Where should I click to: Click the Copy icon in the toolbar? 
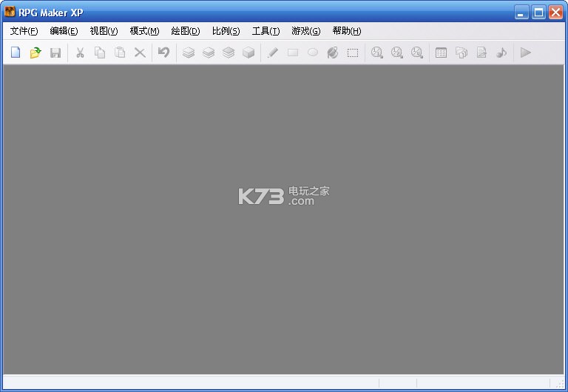coord(100,53)
